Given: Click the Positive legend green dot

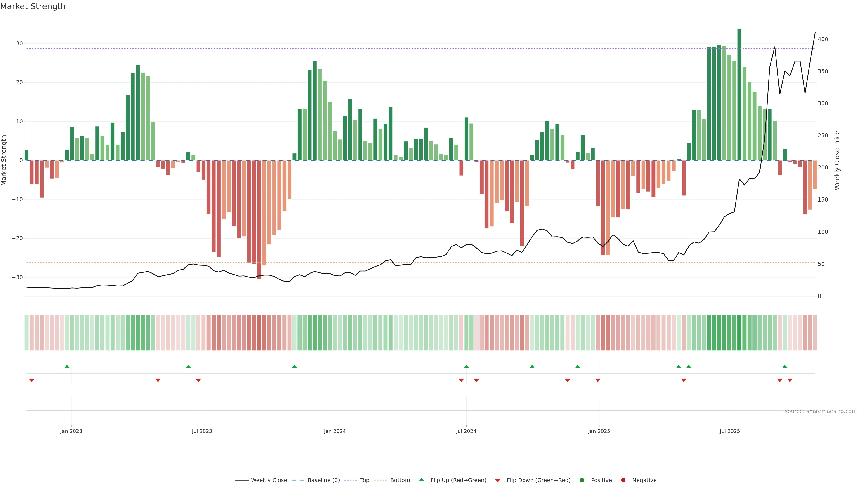Looking at the screenshot, I should tap(582, 480).
